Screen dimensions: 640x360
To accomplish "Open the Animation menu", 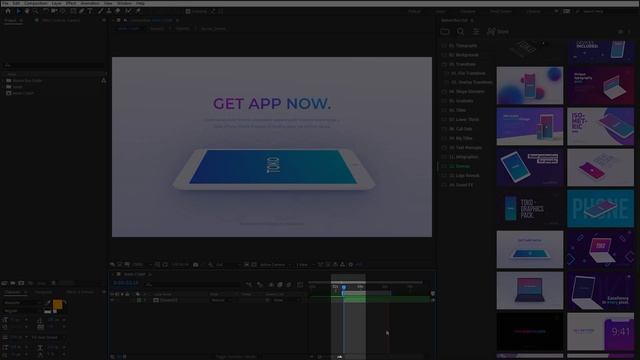I will [90, 3].
